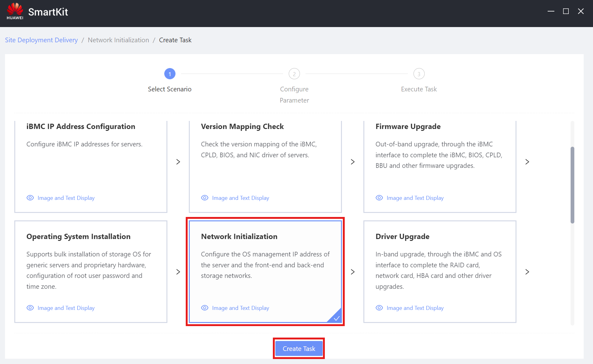Screen dimensions: 593x364
Task: Open Driver Upgrade Image and Text Display link
Action: [415, 308]
